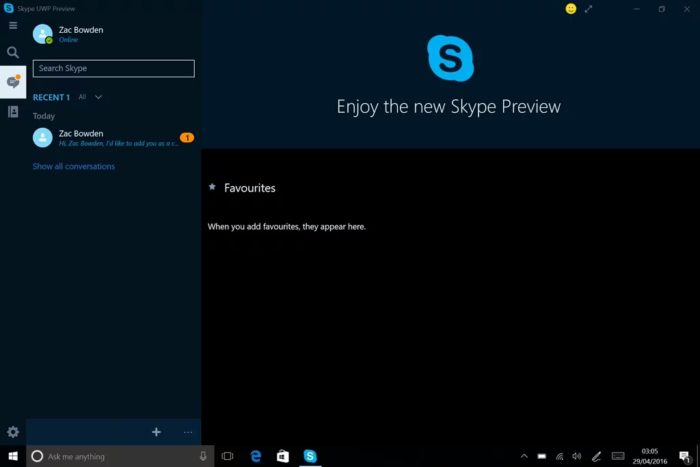Viewport: 700px width, 467px height.
Task: Click the plus icon to start new conversation
Action: [x=156, y=432]
